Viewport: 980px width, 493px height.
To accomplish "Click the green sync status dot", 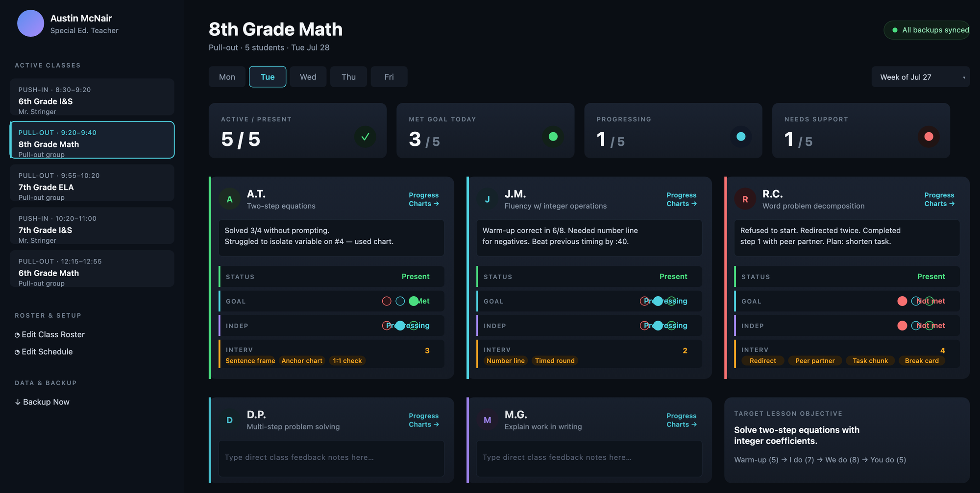I will tap(895, 30).
